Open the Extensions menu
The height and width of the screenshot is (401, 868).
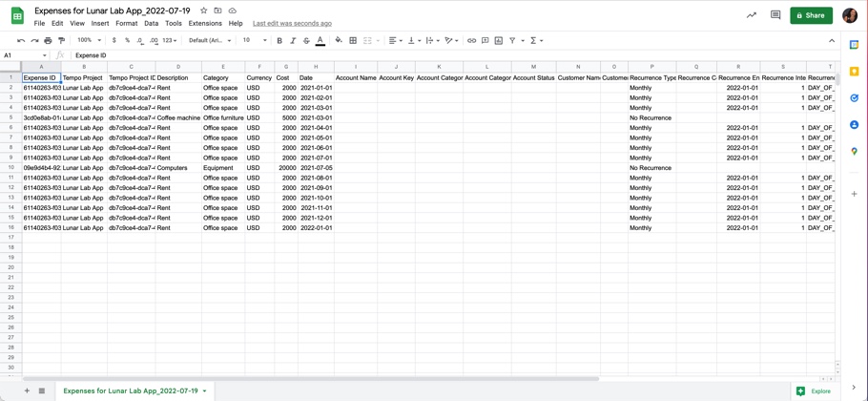(205, 23)
